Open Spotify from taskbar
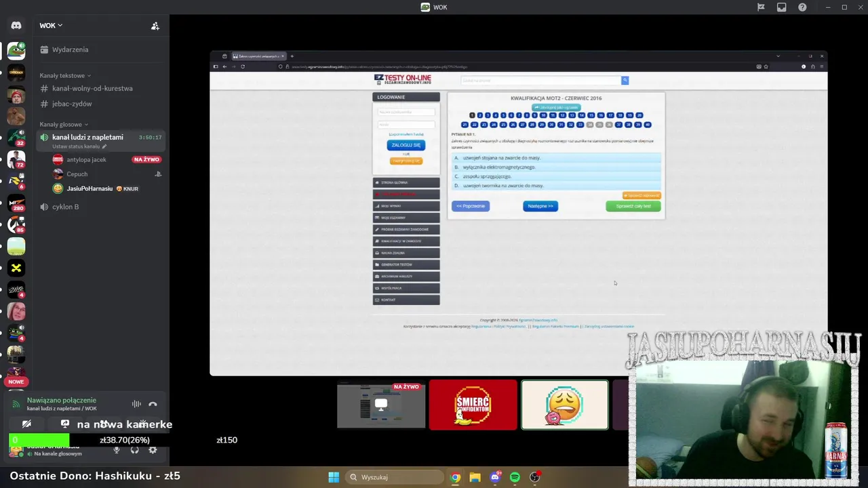Viewport: 868px width, 488px height. coord(515,477)
